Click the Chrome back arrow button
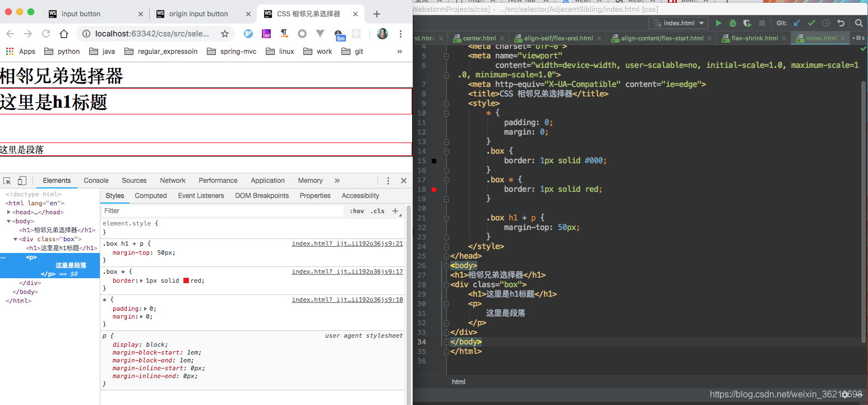868x405 pixels. [x=10, y=34]
